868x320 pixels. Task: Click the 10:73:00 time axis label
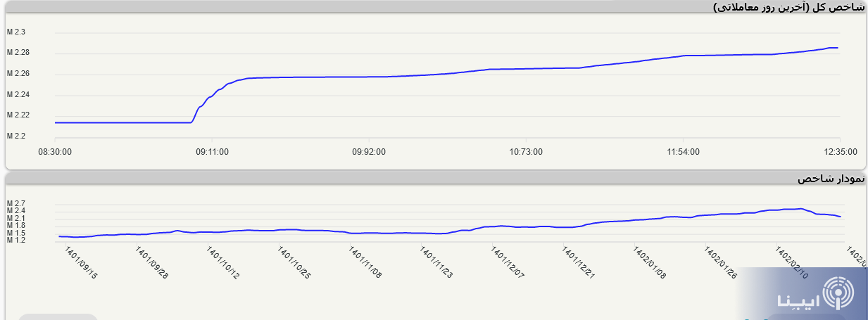526,151
